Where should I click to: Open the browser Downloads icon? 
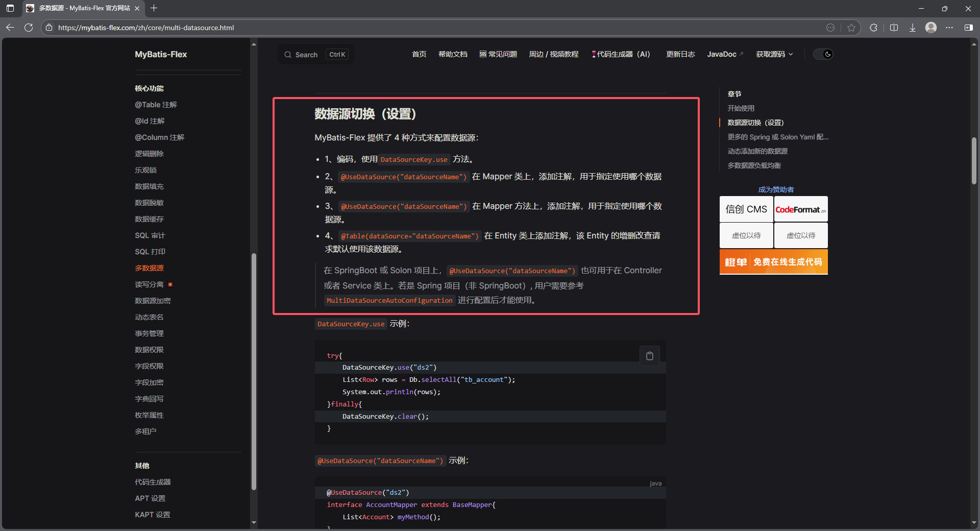click(x=912, y=28)
